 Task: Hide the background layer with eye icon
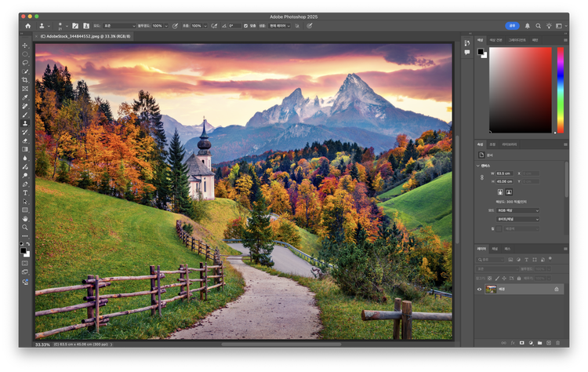(x=479, y=289)
